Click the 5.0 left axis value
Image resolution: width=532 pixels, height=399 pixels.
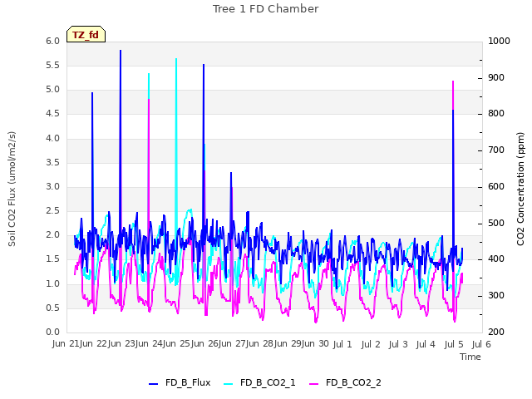coord(52,90)
